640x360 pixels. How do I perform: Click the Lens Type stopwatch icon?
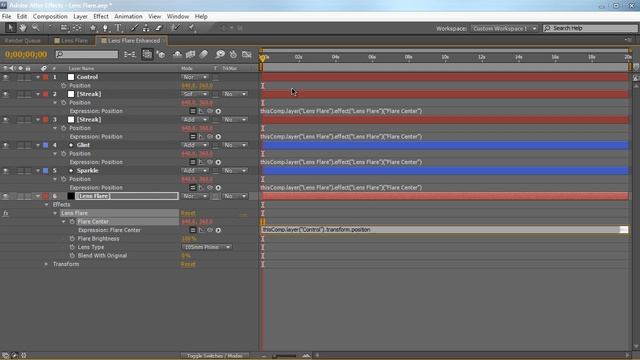pos(72,247)
